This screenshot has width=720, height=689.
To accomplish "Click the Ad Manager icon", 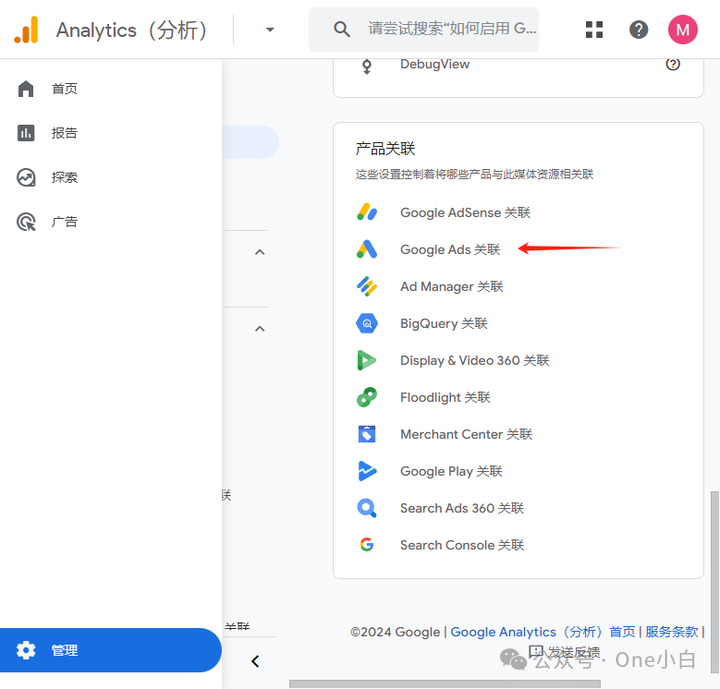I will pos(367,286).
